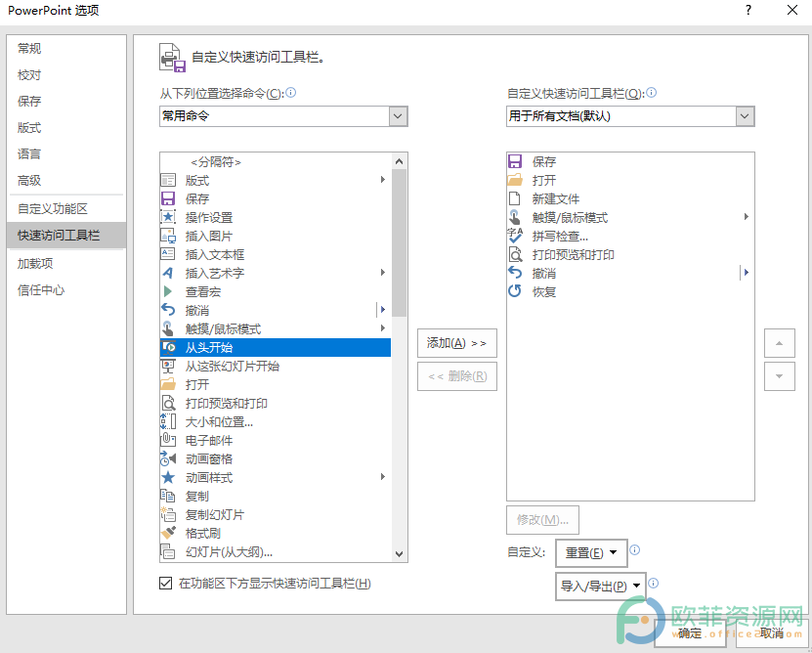The width and height of the screenshot is (812, 653).
Task: Click the info icon beside 重置 button
Action: (635, 550)
